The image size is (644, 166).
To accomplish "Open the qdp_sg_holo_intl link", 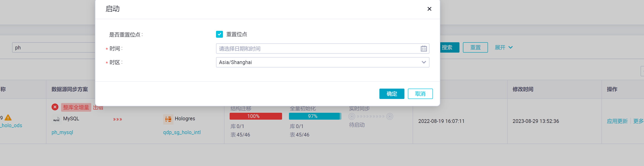I will (182, 132).
